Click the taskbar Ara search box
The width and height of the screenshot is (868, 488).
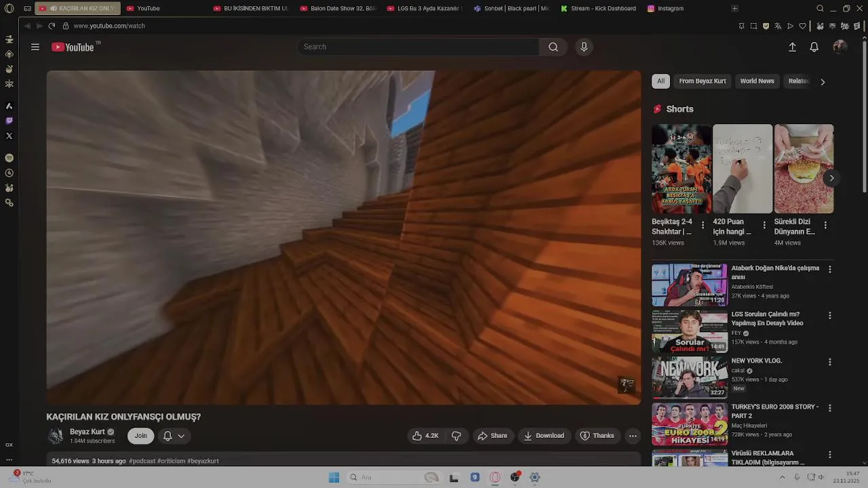click(395, 477)
